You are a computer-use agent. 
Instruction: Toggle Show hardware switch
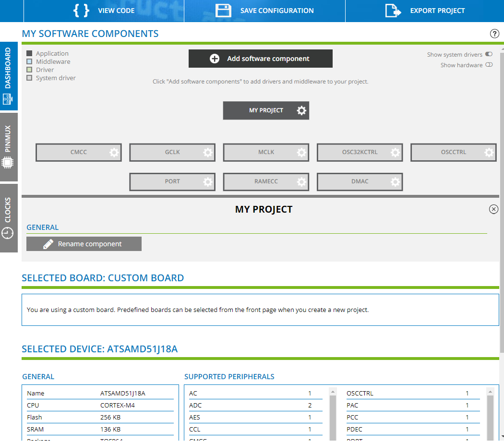tap(489, 65)
